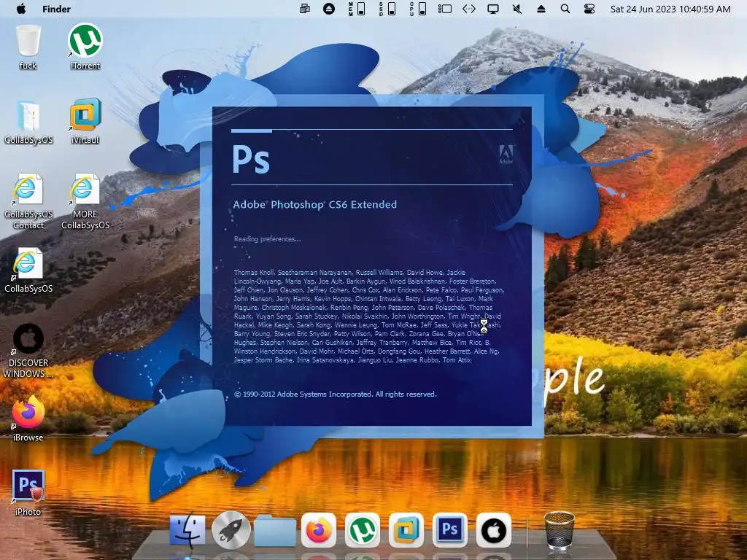Select the iVirtaul desktop shortcut
This screenshot has width=747, height=560.
pos(85,122)
